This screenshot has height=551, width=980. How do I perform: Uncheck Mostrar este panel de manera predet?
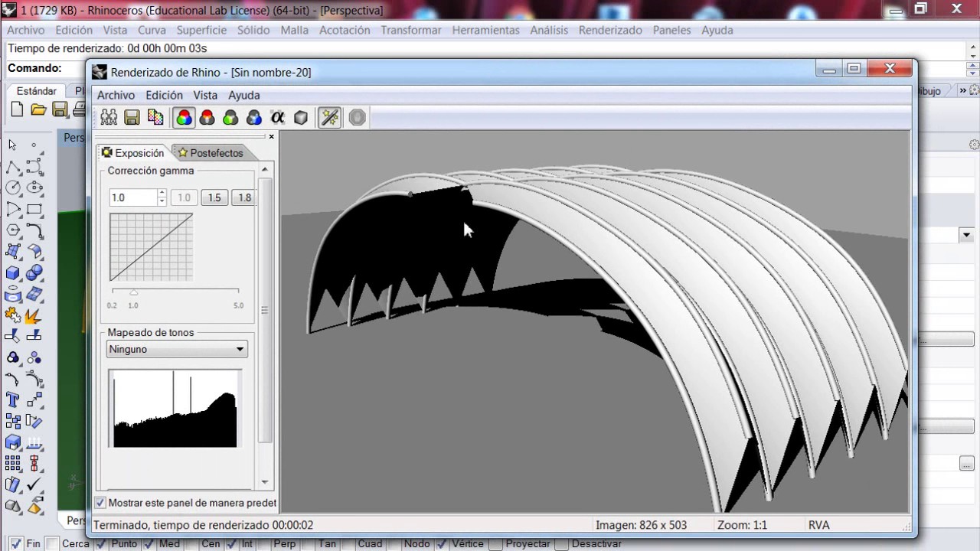[100, 503]
